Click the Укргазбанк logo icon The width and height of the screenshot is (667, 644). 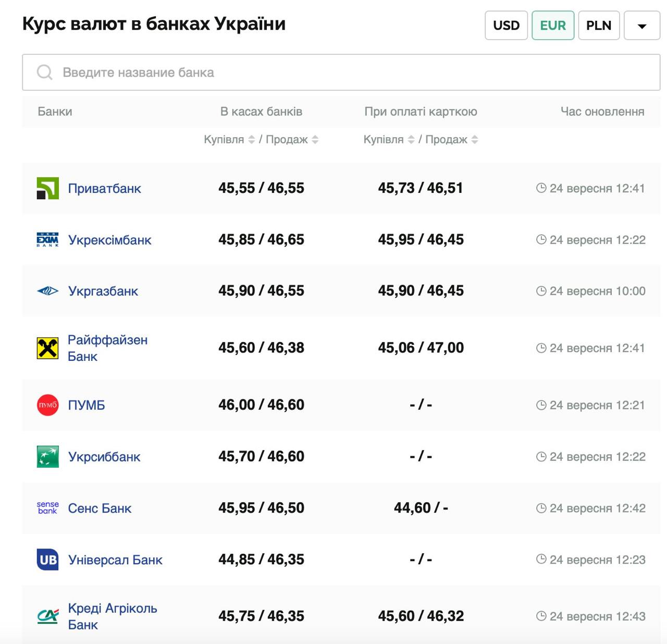pyautogui.click(x=47, y=291)
